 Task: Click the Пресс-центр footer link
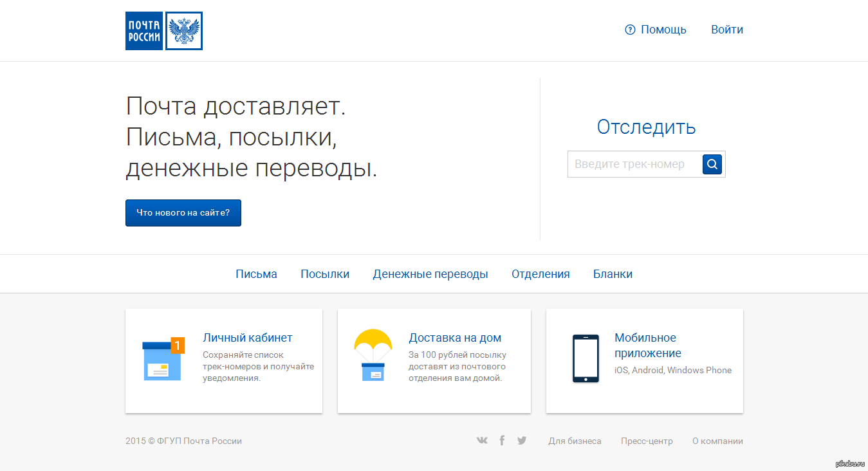coord(647,441)
